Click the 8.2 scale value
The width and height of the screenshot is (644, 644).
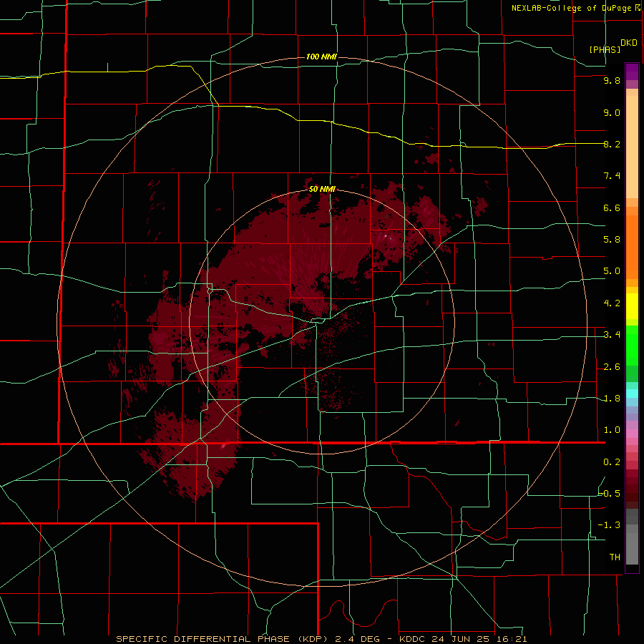pos(612,144)
